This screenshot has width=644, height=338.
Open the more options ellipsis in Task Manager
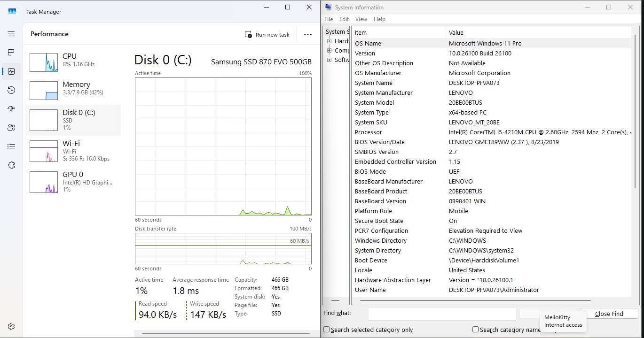pos(308,34)
